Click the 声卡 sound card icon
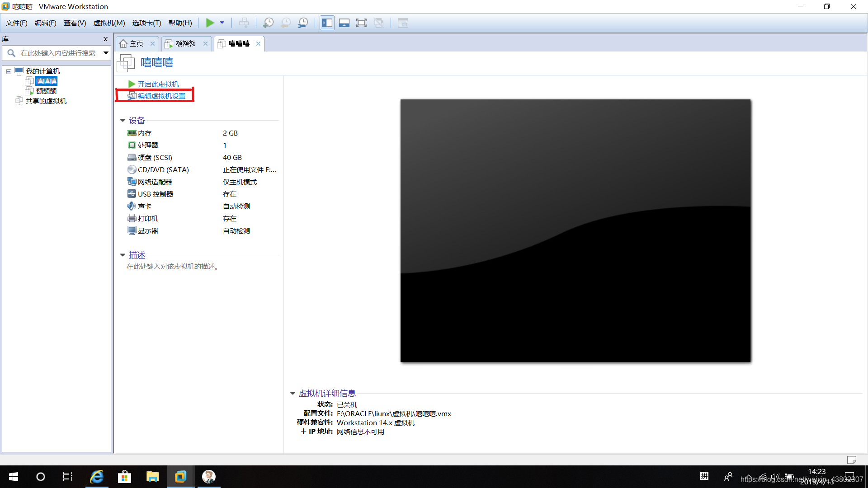 pyautogui.click(x=132, y=206)
